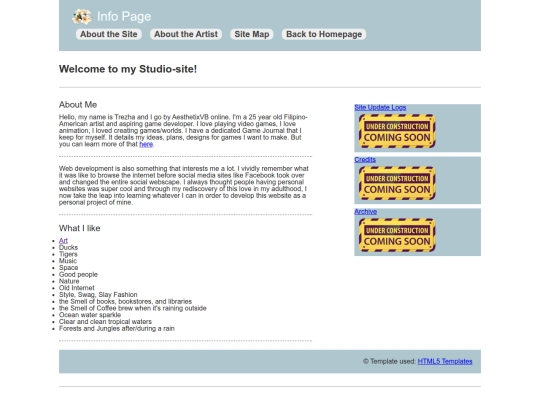
Task: Click the 'Space' list item
Action: 69,268
